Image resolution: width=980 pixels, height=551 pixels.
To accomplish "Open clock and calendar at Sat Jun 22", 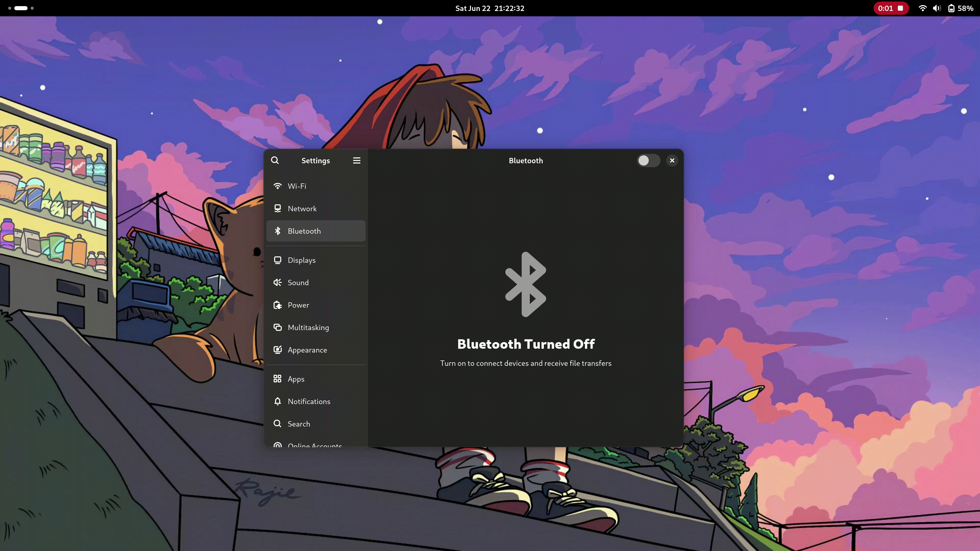I will coord(490,8).
